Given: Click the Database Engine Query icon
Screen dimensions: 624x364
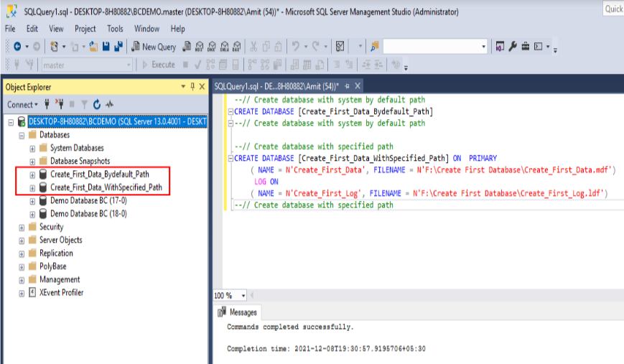Looking at the screenshot, I should [187, 47].
